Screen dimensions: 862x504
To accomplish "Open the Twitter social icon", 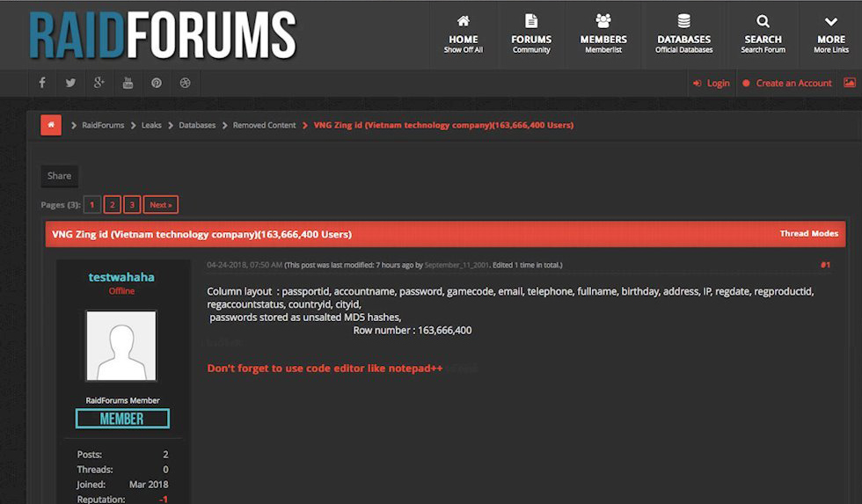I will click(x=70, y=83).
